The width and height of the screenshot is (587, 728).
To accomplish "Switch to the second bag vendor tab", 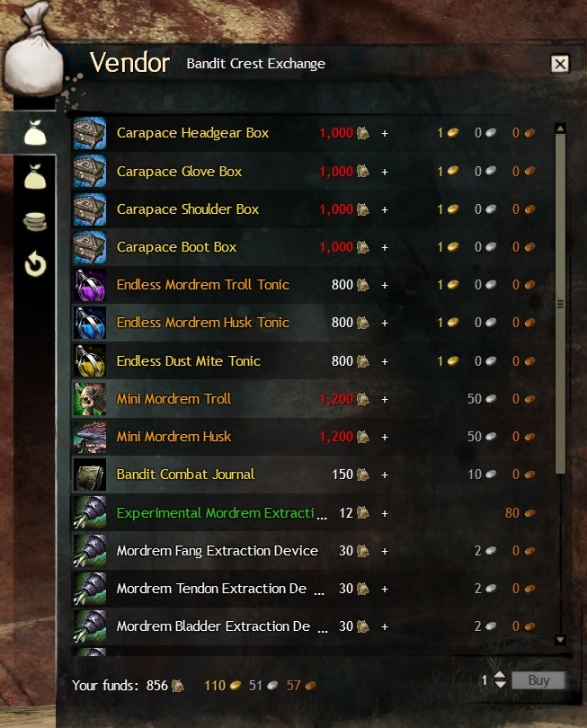I will 35,177.
